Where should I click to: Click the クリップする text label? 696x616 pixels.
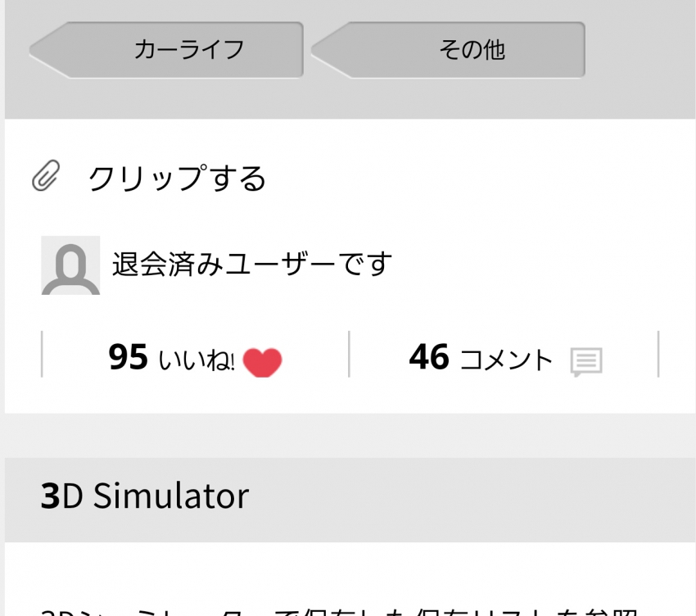[177, 178]
